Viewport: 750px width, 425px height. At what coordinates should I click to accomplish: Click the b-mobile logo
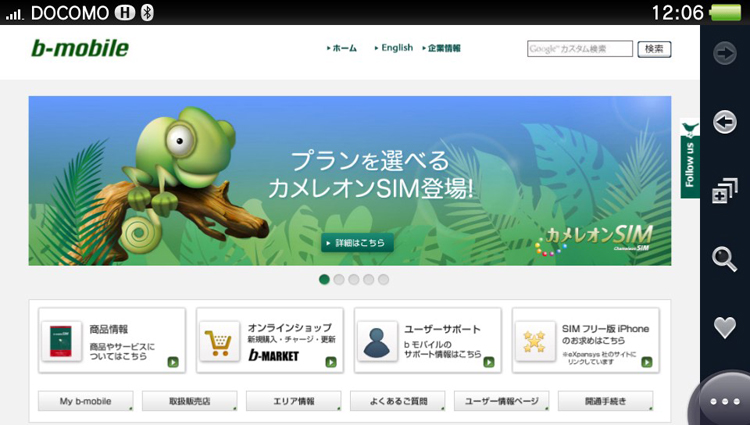click(80, 48)
